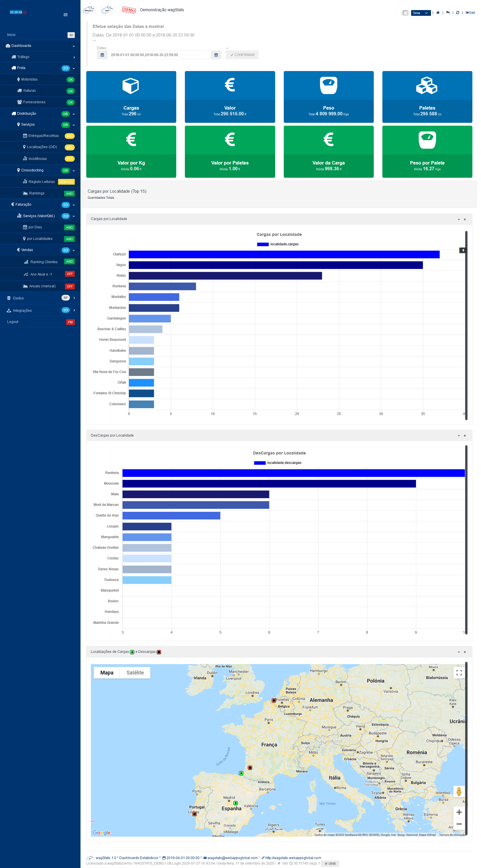
Task: Open Entregas/Recolhas in sidebar
Action: 40,136
